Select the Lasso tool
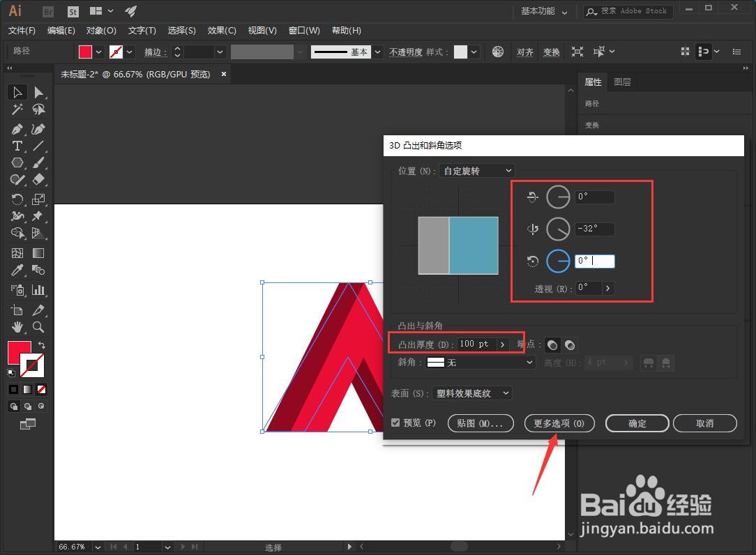 pyautogui.click(x=38, y=109)
